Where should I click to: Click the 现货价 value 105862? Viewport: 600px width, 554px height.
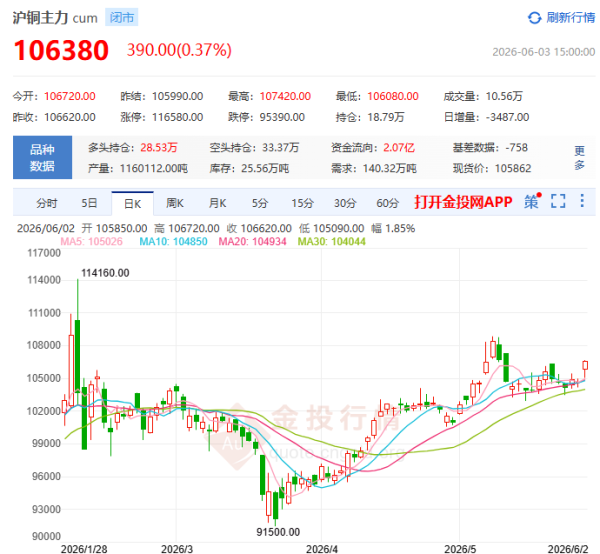tap(513, 168)
